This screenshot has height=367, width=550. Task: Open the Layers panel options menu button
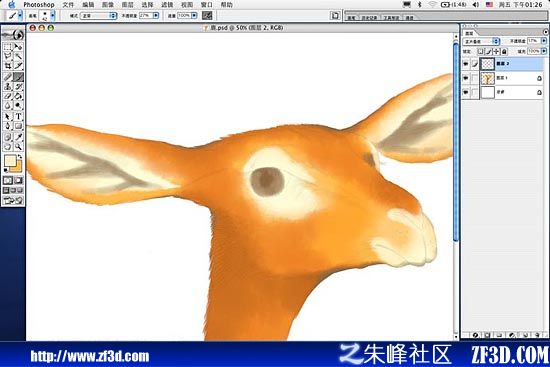[x=545, y=32]
